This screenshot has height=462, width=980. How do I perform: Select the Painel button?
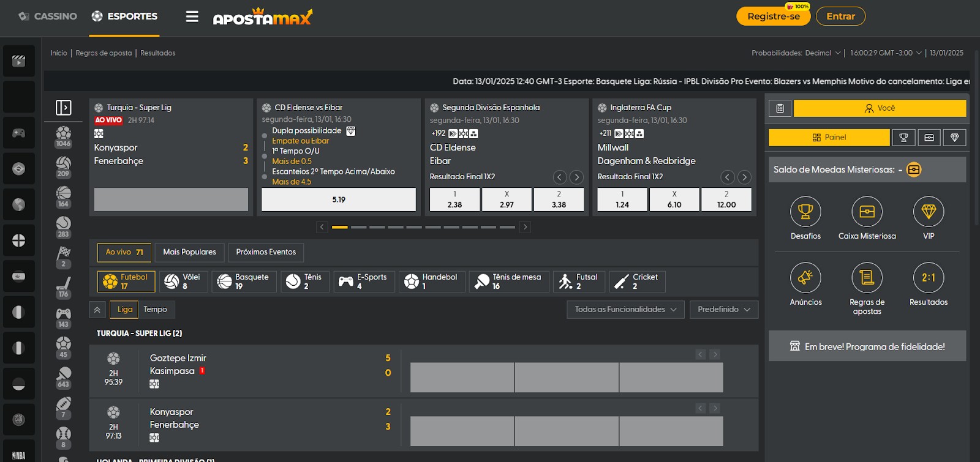829,138
